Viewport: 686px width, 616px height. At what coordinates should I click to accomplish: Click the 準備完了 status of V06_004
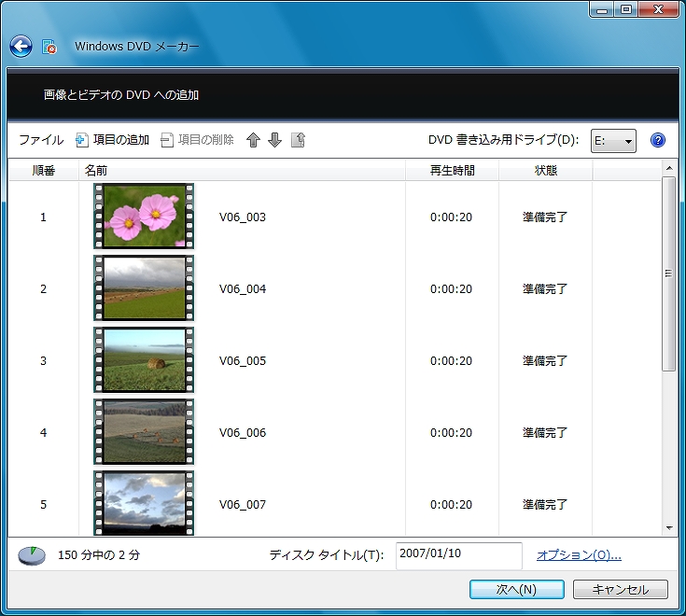pos(545,288)
